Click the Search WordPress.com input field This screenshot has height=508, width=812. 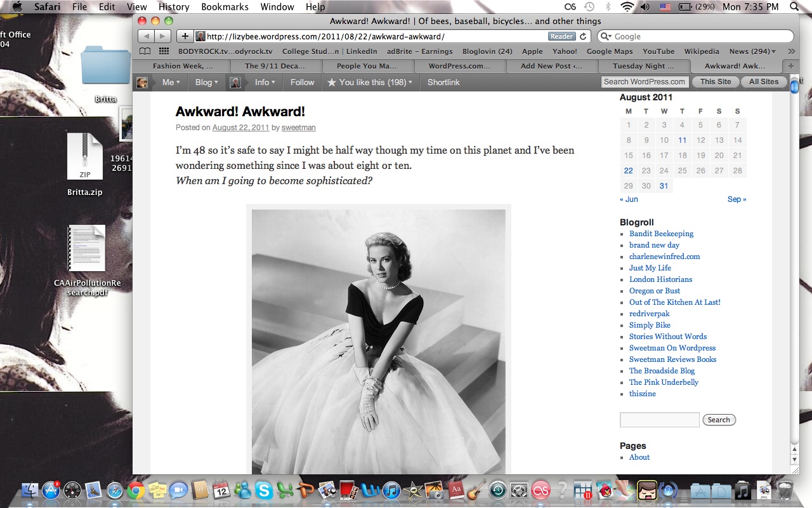[644, 82]
